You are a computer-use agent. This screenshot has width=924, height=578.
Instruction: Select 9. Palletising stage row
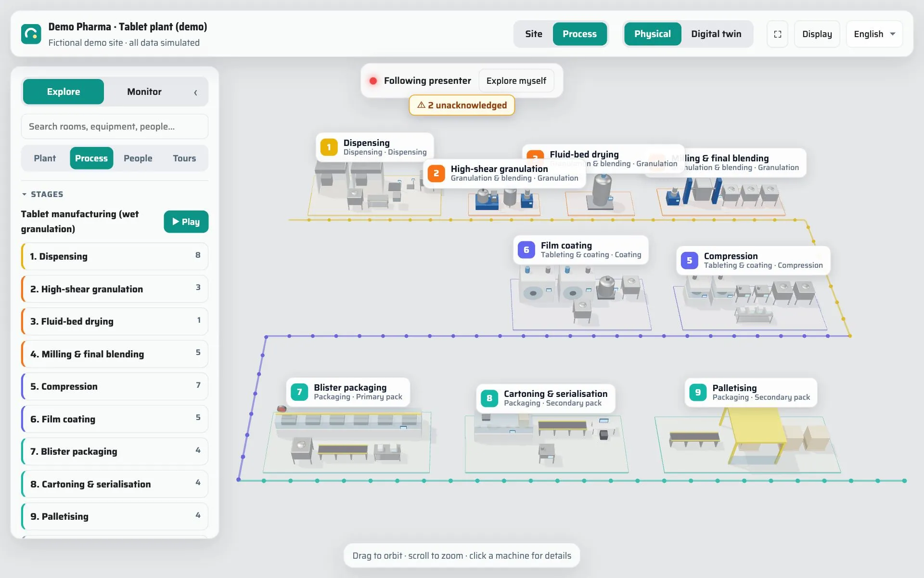click(x=115, y=516)
